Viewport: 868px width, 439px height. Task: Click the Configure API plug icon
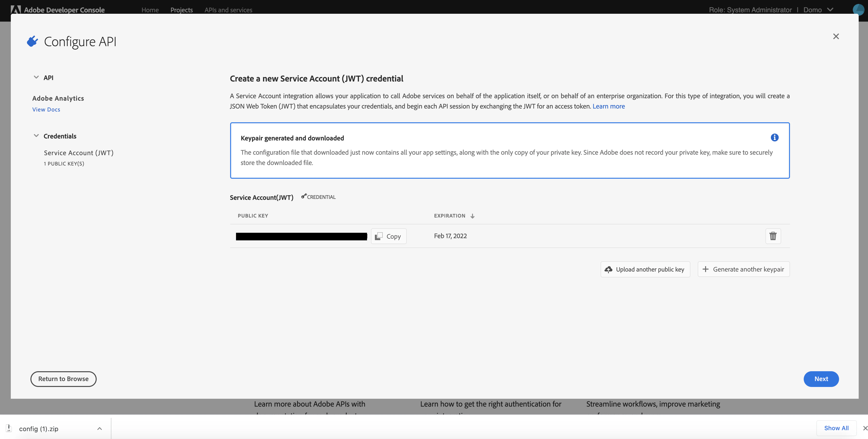pos(32,41)
